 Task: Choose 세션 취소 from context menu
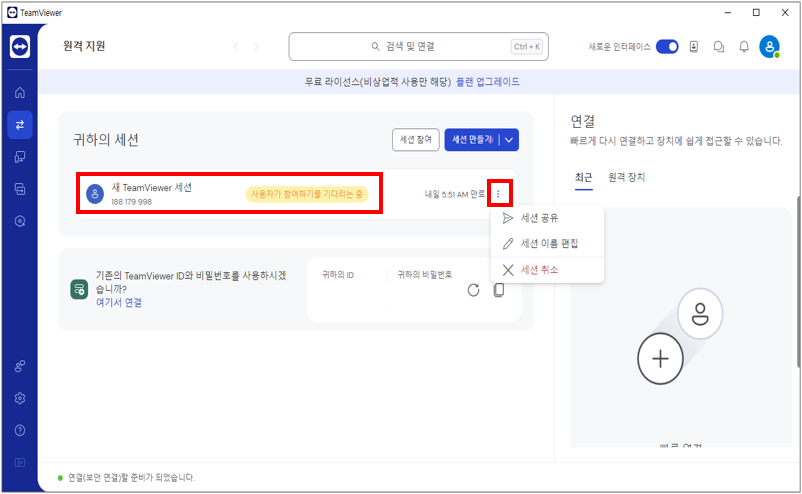click(547, 270)
